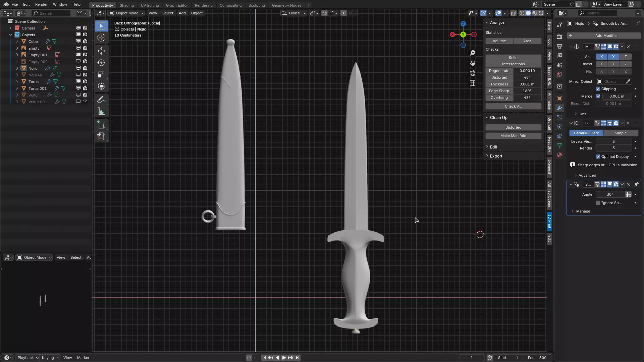Open the Object Data properties tab

pyautogui.click(x=559, y=145)
